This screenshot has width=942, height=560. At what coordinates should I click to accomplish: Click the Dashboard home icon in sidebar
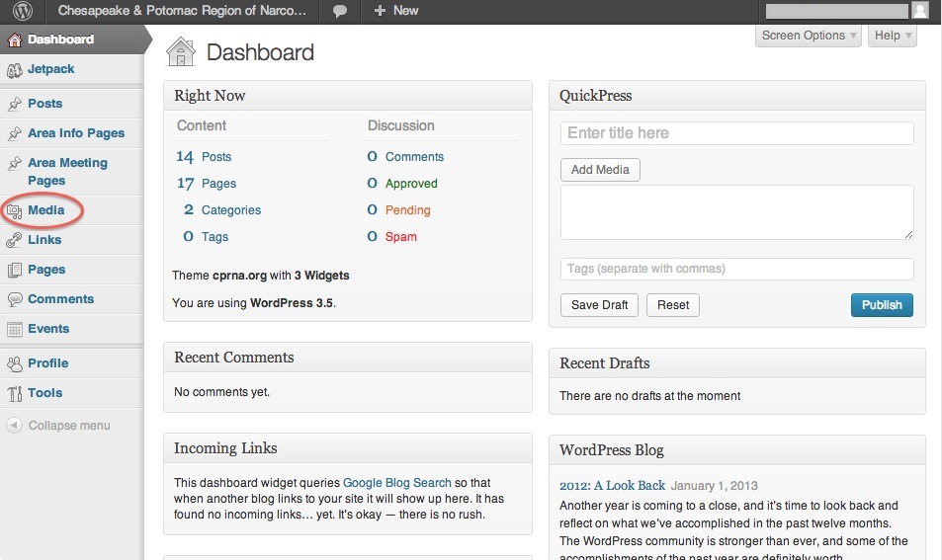point(15,40)
